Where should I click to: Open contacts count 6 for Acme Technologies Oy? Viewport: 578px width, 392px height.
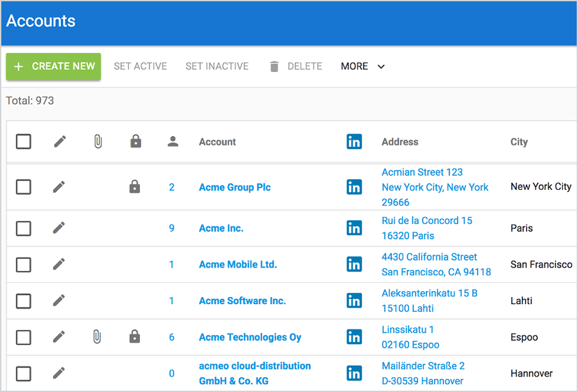[171, 337]
